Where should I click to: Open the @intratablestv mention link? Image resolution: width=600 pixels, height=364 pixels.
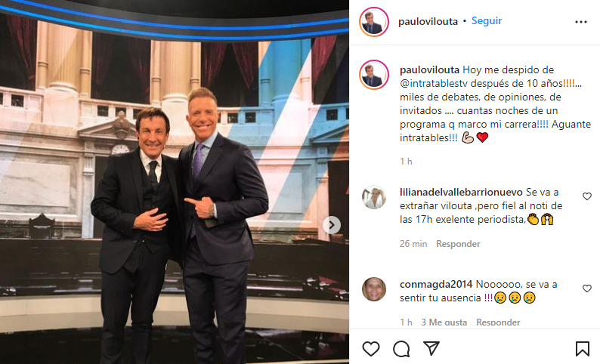(434, 83)
